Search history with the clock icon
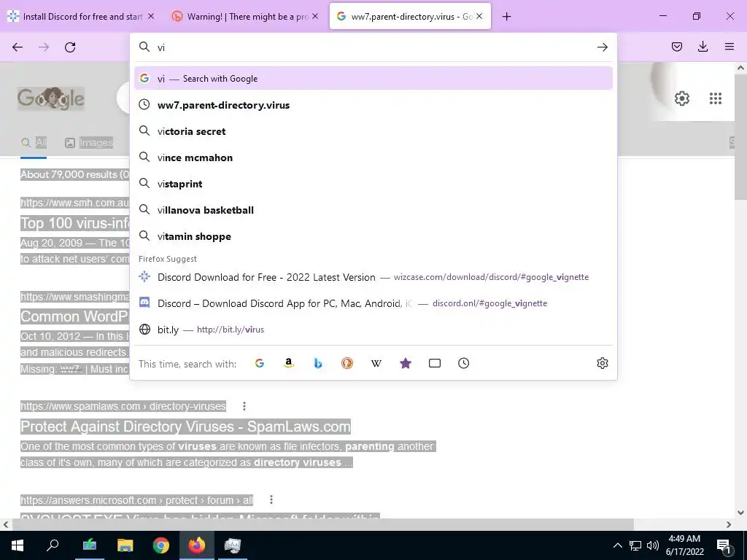The width and height of the screenshot is (747, 560). click(x=463, y=363)
